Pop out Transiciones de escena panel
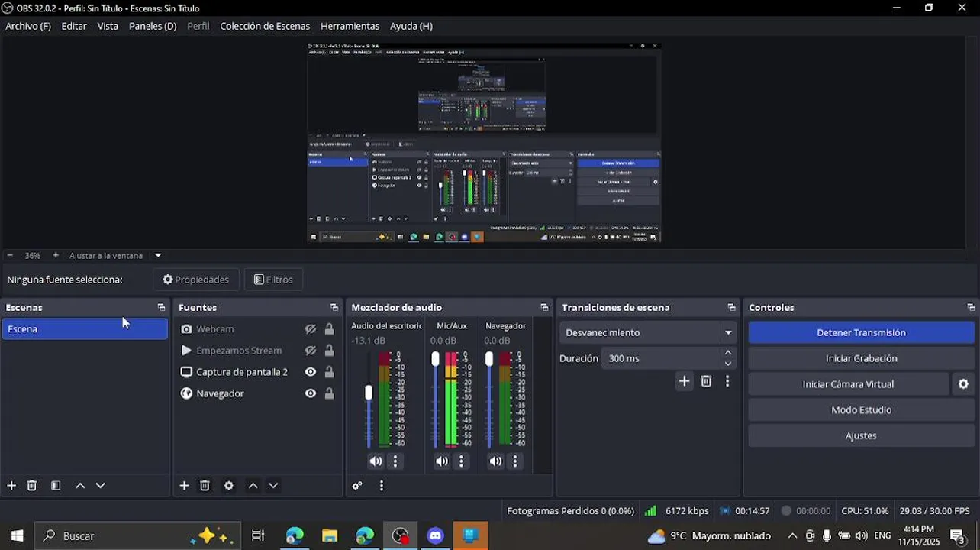 731,308
